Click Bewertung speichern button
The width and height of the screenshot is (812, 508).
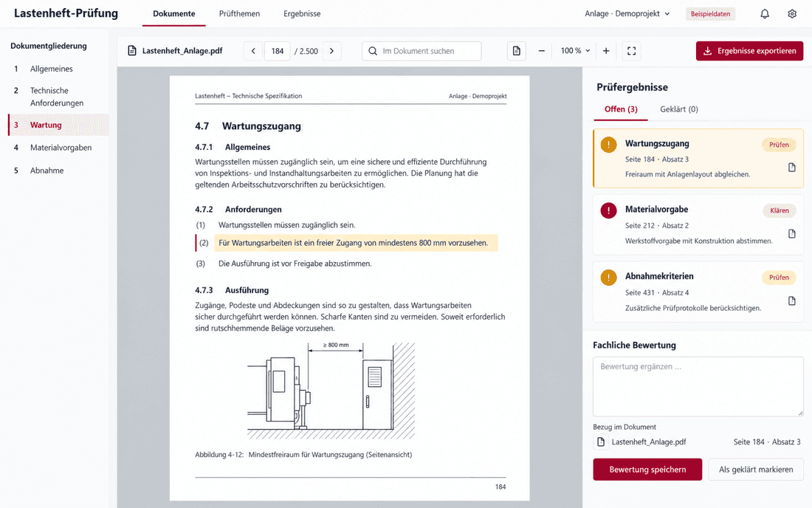[x=647, y=470]
